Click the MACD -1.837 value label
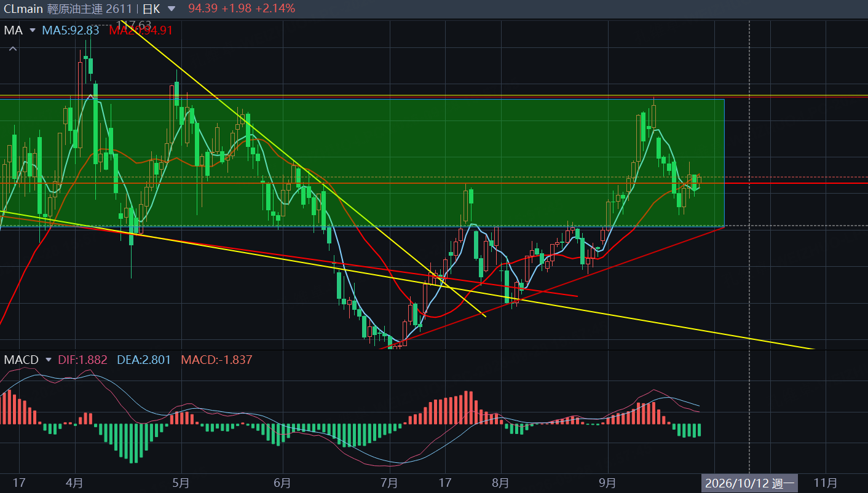The height and width of the screenshot is (493, 868). tap(216, 360)
